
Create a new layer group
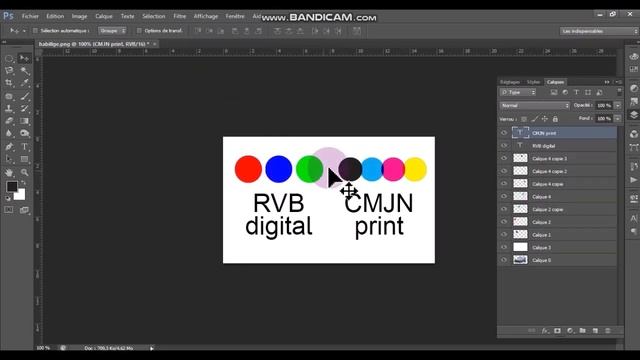coord(582,331)
